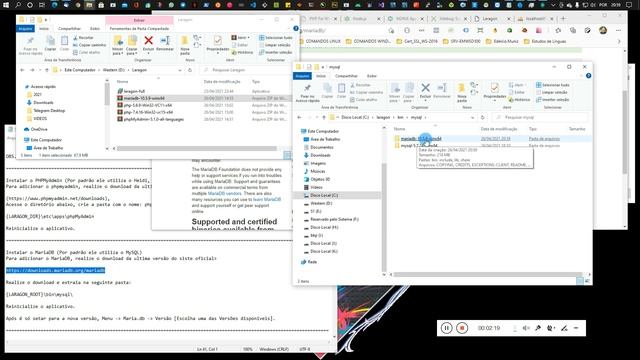Click Fixar no Acesso rápido in mysql window

coord(307,93)
